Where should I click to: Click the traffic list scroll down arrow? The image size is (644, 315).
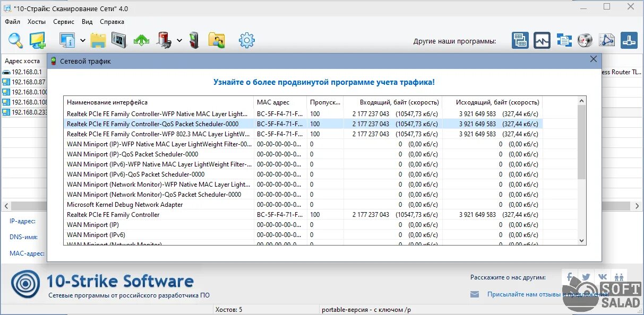(581, 241)
